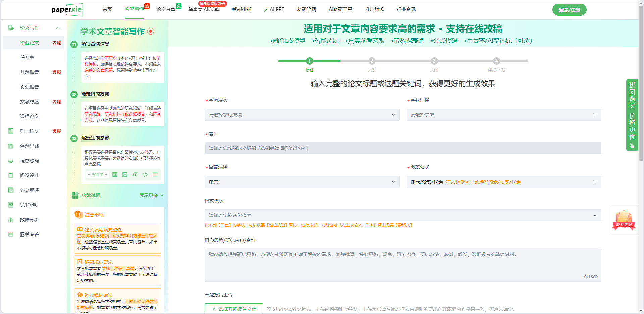Click the paperxie logo
644x314 pixels.
click(x=67, y=10)
